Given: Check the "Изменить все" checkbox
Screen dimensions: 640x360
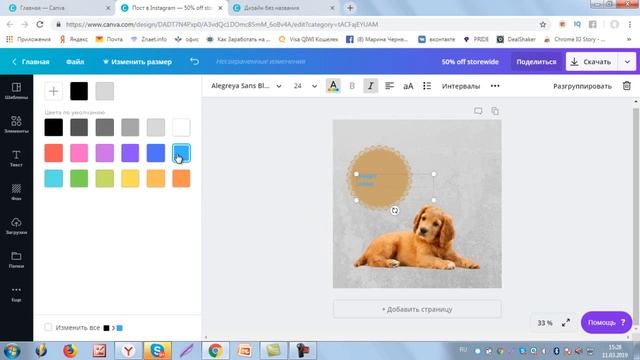Looking at the screenshot, I should tap(48, 327).
